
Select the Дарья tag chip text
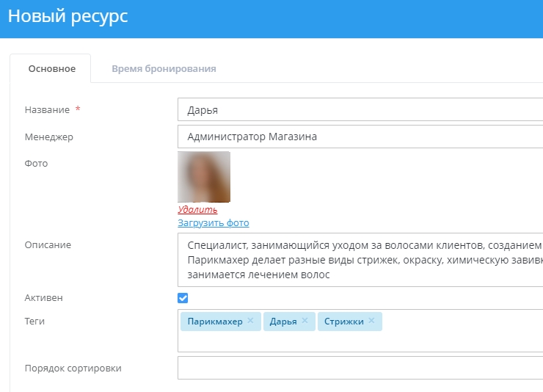[283, 322]
